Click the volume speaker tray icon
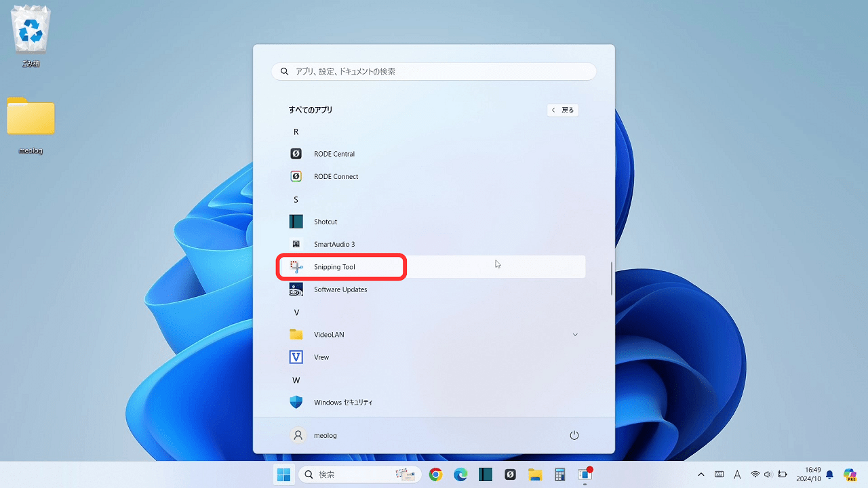Screen dimensions: 868x488 [x=768, y=474]
